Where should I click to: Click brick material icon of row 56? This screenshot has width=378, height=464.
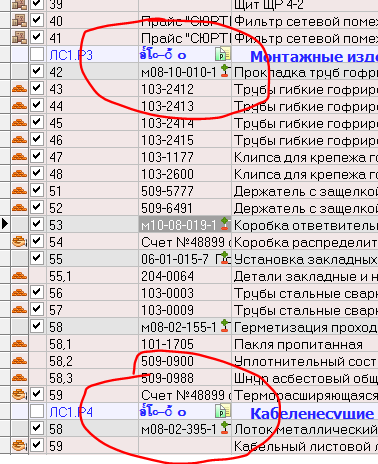pos(19,293)
